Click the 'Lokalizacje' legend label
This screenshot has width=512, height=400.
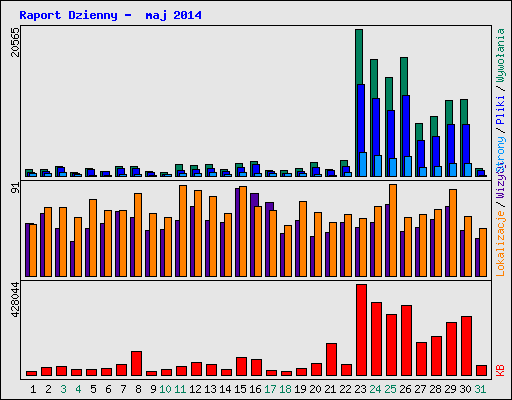click(x=501, y=244)
